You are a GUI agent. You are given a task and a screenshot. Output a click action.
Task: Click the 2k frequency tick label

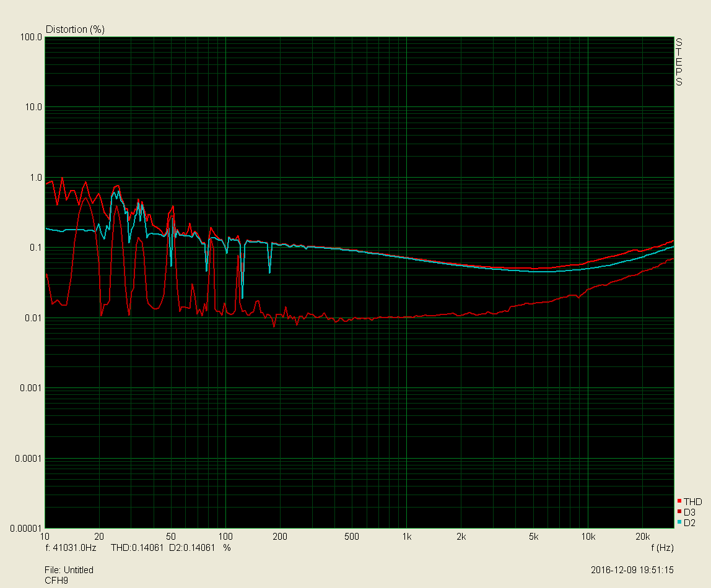click(461, 537)
